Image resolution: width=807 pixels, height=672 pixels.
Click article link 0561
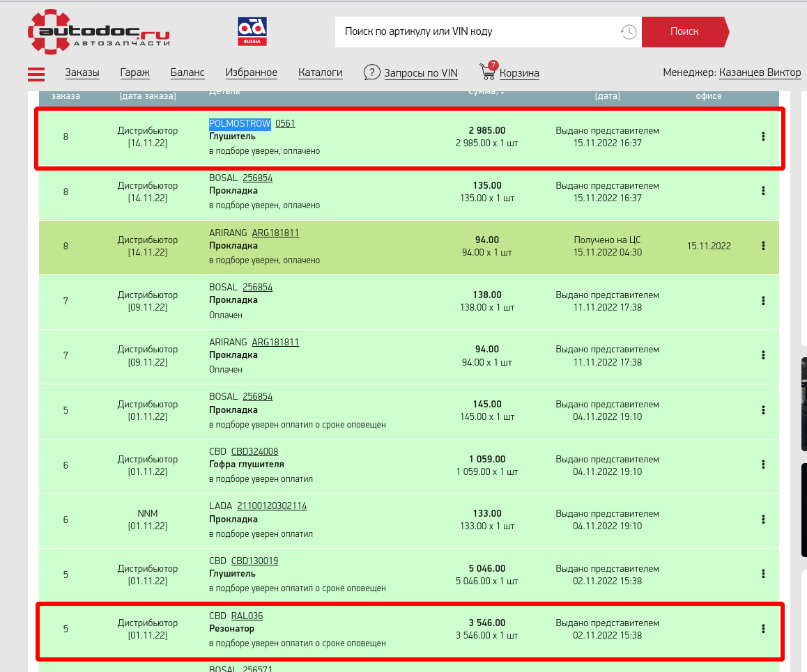pyautogui.click(x=285, y=123)
